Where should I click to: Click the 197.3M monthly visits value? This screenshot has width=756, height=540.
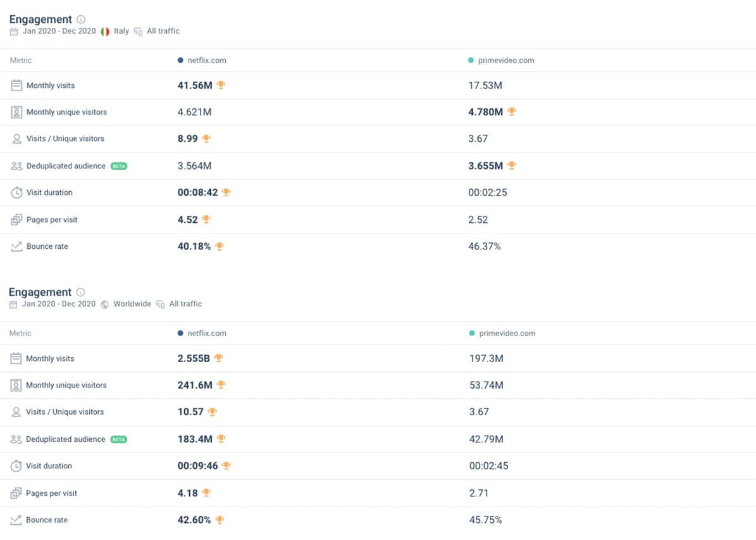[x=486, y=358]
